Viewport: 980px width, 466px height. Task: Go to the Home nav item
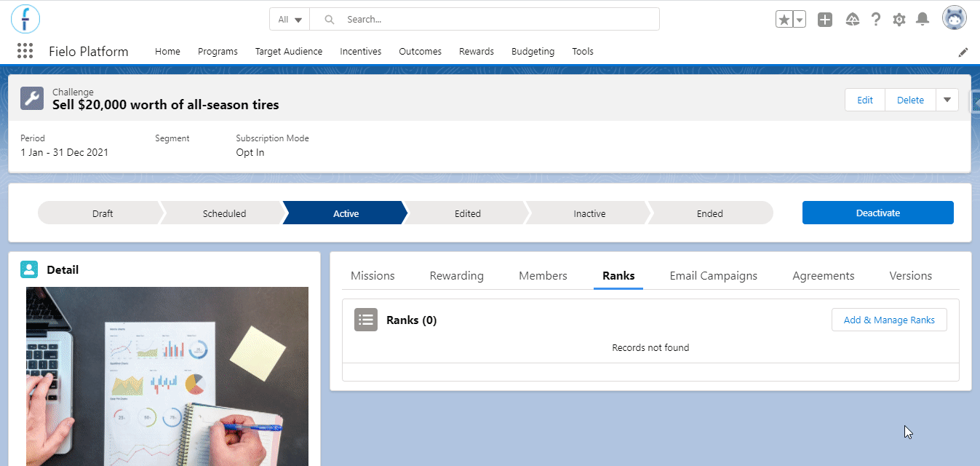[x=167, y=52]
